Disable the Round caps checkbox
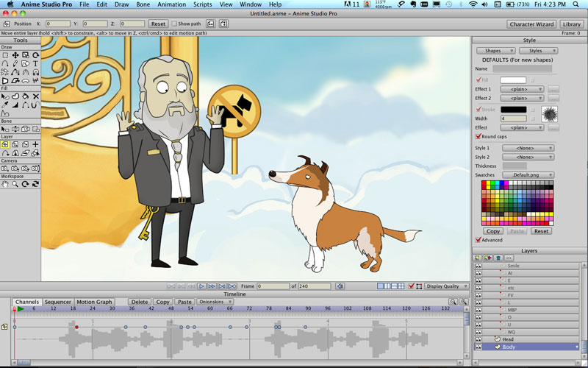Screen dimensions: 588x368 [478, 136]
